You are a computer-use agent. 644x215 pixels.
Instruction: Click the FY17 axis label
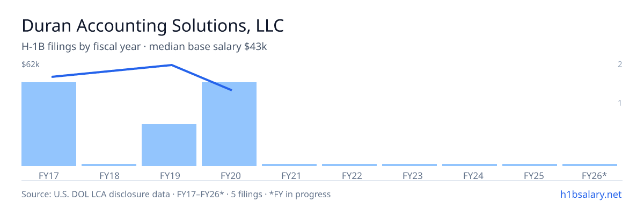(x=49, y=175)
